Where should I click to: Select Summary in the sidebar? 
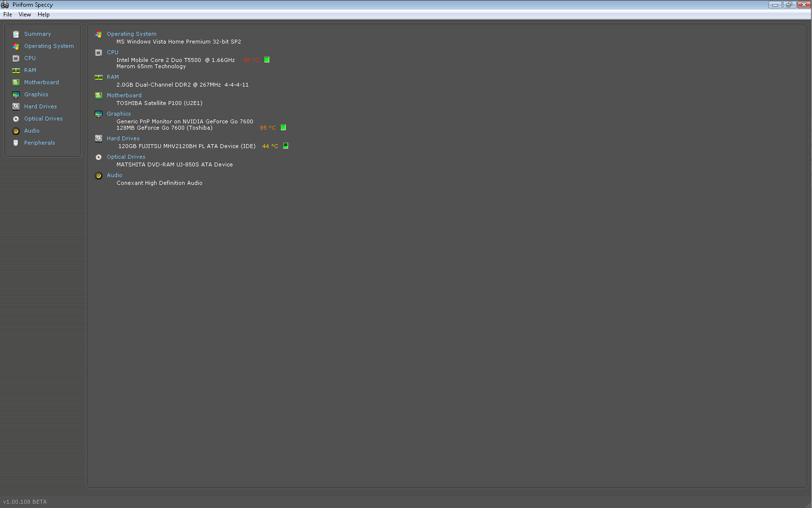pyautogui.click(x=38, y=34)
